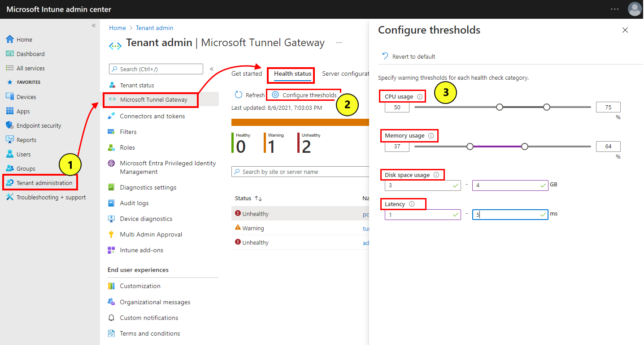Click the search by site or server field

300,171
